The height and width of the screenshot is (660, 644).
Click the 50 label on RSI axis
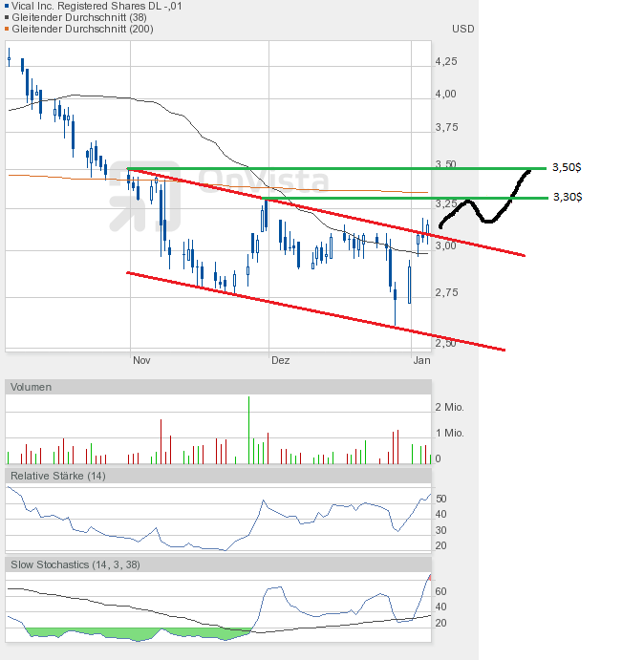[x=441, y=499]
